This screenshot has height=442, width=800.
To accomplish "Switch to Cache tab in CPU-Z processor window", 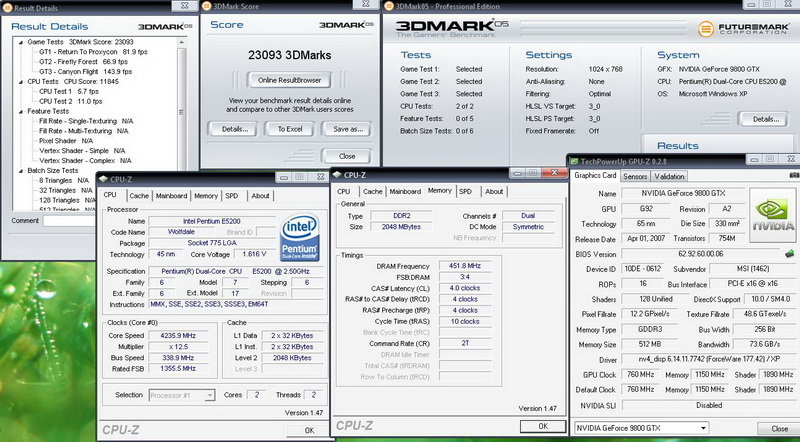I will point(139,195).
